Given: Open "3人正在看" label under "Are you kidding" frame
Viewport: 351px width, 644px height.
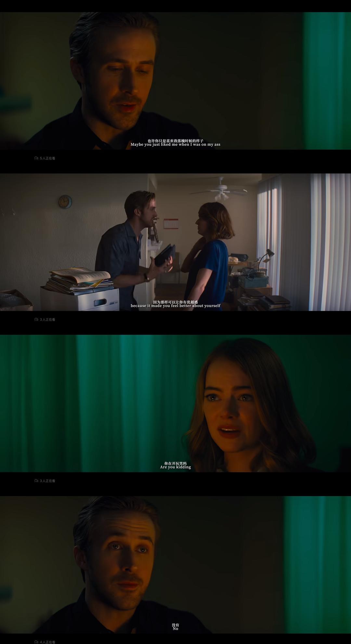Looking at the screenshot, I should pyautogui.click(x=47, y=481).
